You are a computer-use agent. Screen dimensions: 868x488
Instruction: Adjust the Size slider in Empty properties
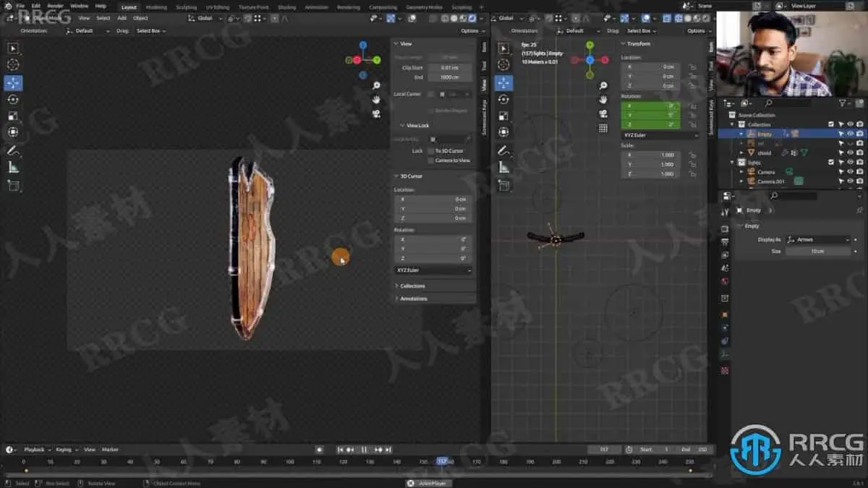[817, 251]
